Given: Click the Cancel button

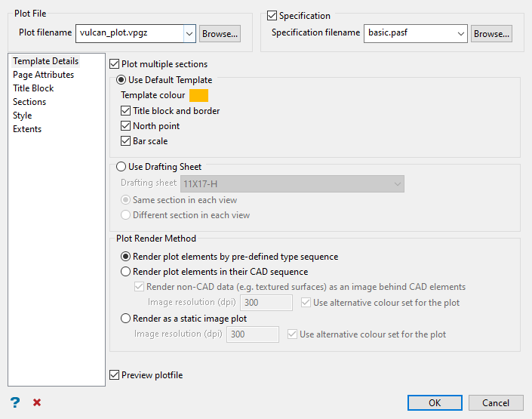Looking at the screenshot, I should (x=496, y=402).
